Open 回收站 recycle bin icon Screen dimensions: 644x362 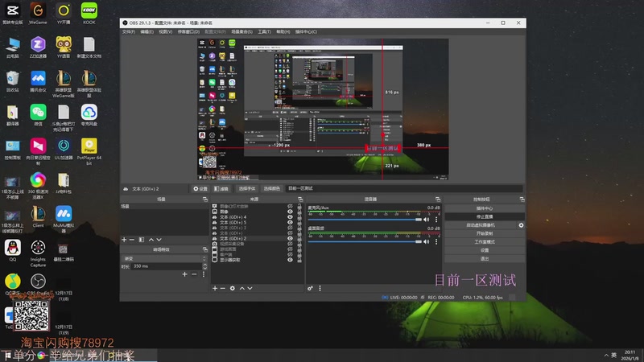pyautogui.click(x=13, y=81)
